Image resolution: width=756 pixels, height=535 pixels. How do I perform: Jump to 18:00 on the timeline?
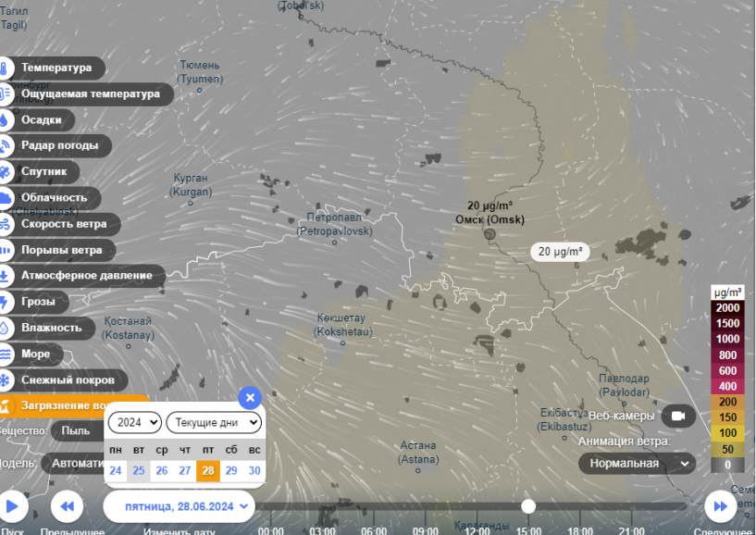[x=580, y=530]
